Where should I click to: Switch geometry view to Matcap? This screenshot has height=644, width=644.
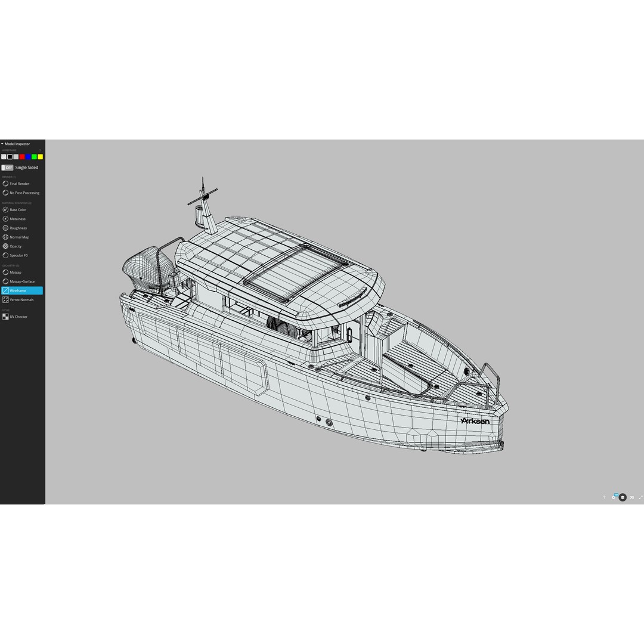tap(12, 273)
